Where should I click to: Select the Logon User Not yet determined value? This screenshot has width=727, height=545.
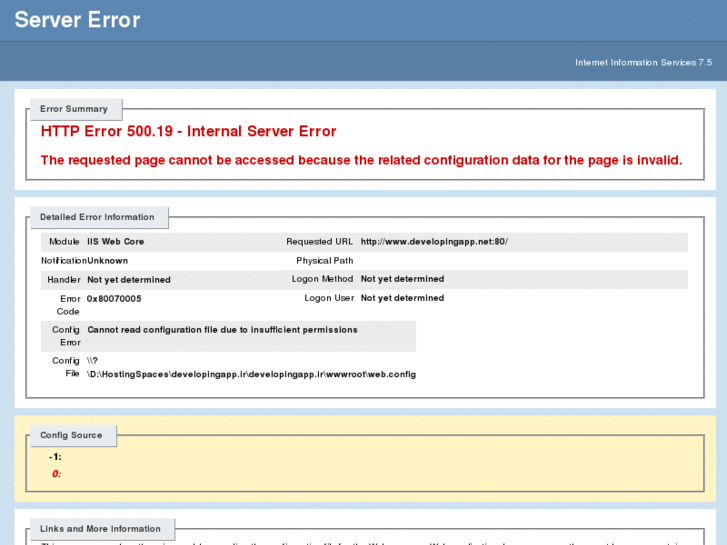tap(402, 298)
